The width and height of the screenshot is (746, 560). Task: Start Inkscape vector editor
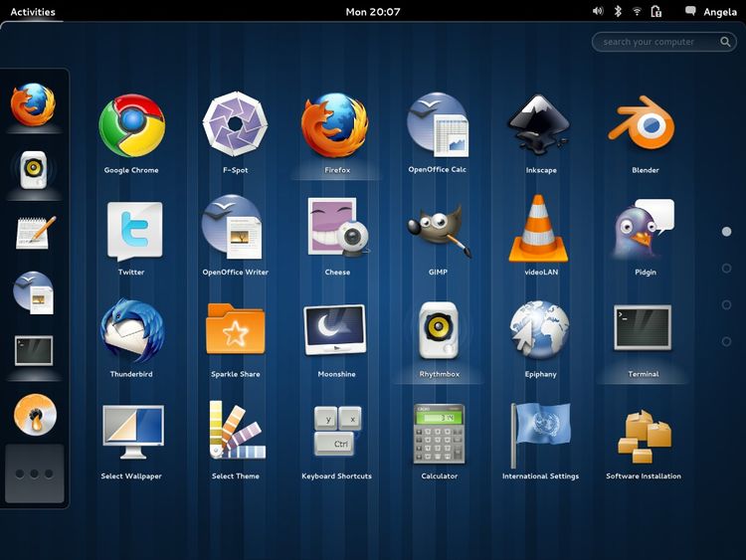(x=540, y=126)
